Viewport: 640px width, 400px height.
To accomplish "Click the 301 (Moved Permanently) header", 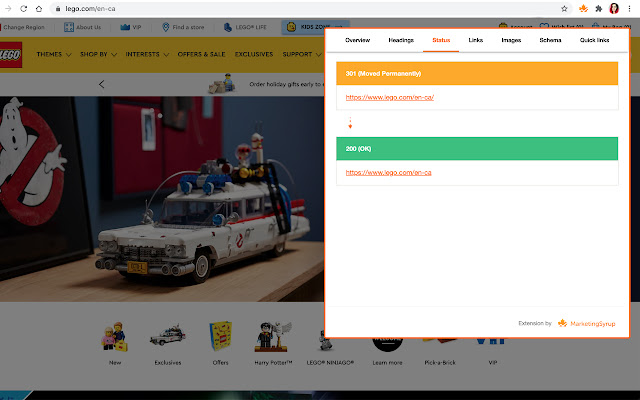I will 477,73.
